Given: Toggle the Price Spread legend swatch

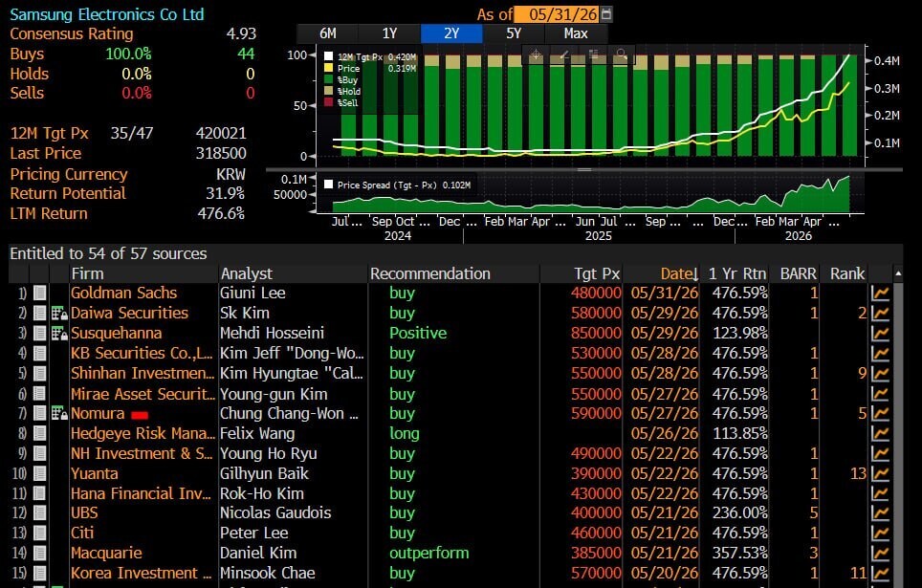Looking at the screenshot, I should pos(329,185).
